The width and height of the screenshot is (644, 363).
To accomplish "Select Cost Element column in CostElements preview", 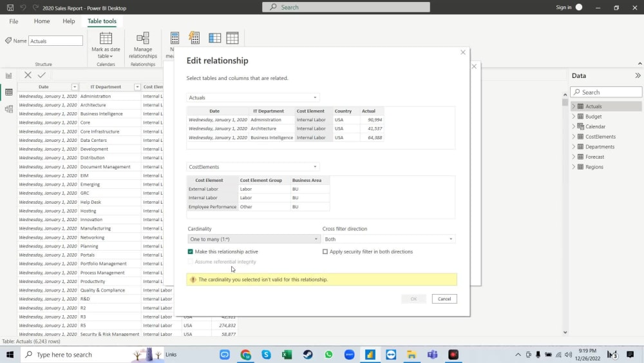I will (x=209, y=180).
